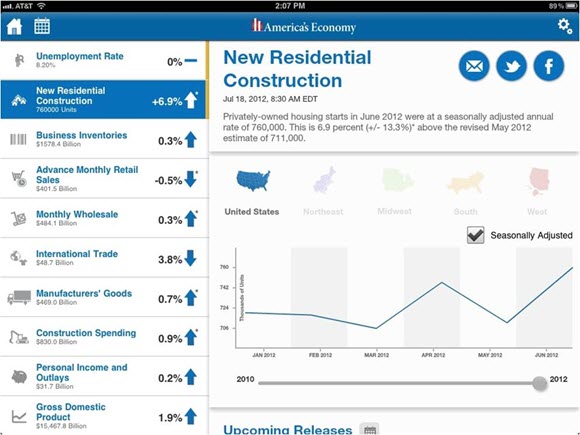Click the Retail Sales down arrow
The height and width of the screenshot is (435, 580).
tap(190, 179)
